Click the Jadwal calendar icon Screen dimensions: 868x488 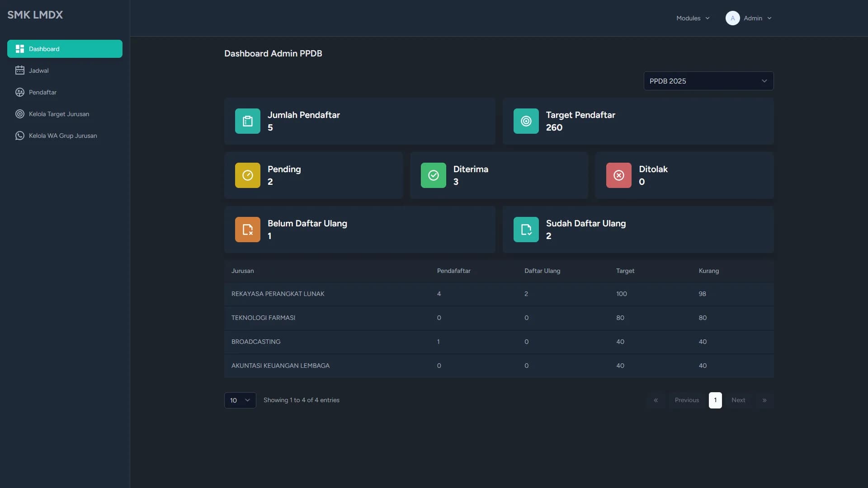pos(19,70)
